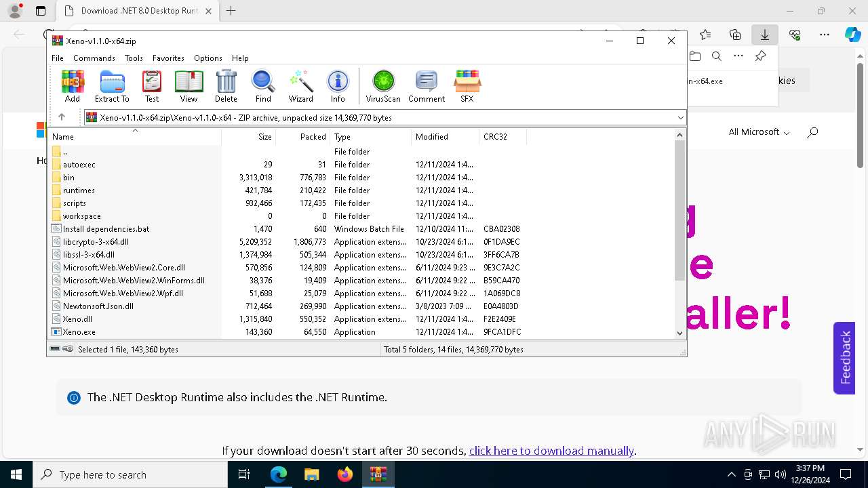Run the Test archive tool
The width and height of the screenshot is (868, 488).
pos(152,86)
